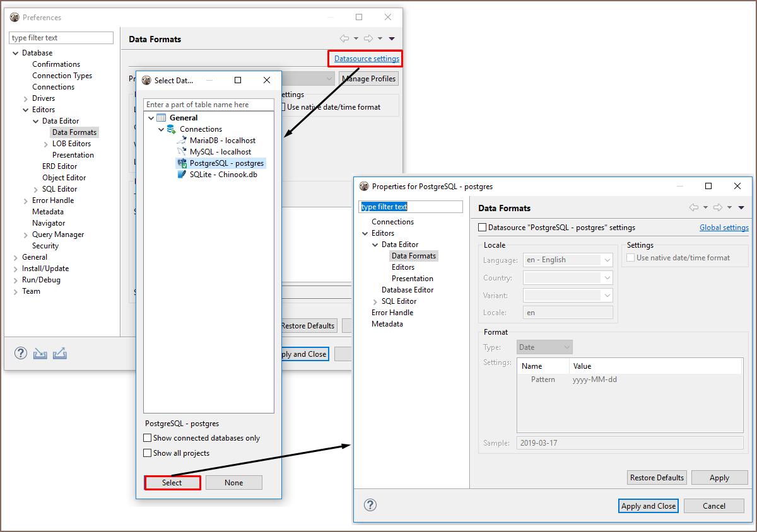The width and height of the screenshot is (757, 532).
Task: Click the export preferences icon
Action: [x=60, y=353]
